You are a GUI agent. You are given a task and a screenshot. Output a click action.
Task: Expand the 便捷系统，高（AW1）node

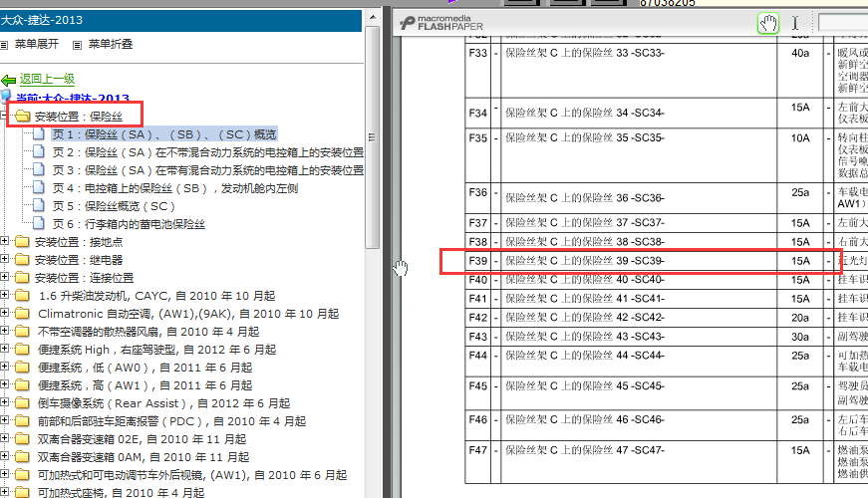coord(4,384)
